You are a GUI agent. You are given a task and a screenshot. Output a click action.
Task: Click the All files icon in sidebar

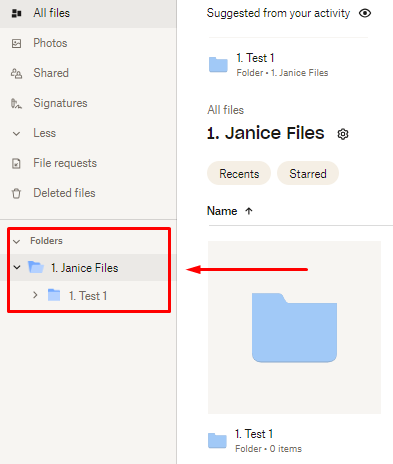(x=16, y=13)
